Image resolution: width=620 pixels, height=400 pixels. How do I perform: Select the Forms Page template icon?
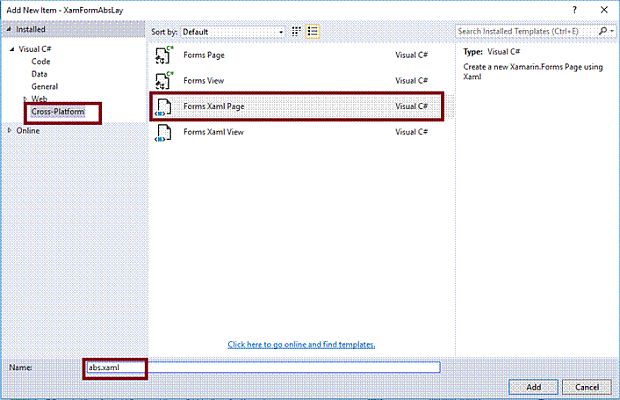tap(163, 55)
